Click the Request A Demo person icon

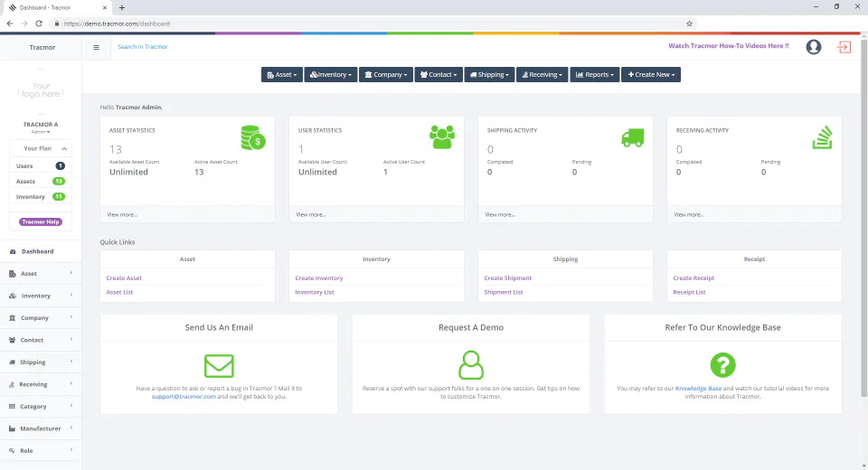[471, 365]
